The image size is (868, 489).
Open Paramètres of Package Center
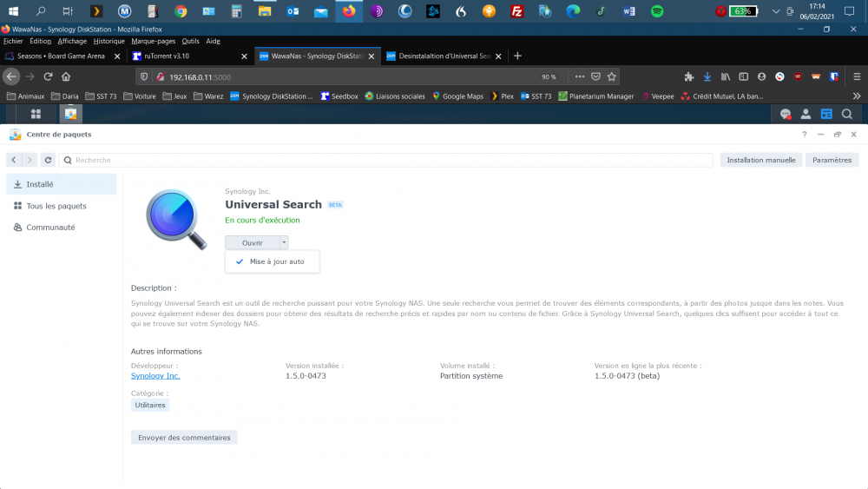click(832, 160)
